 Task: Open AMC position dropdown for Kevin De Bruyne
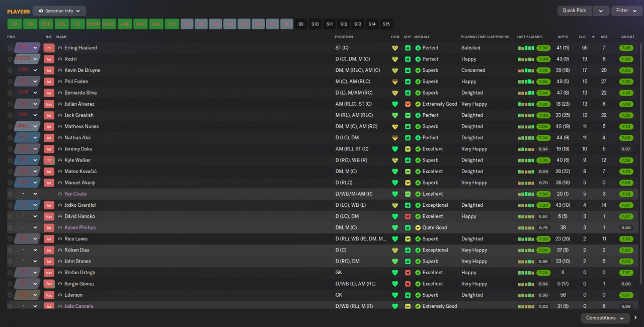[x=27, y=70]
